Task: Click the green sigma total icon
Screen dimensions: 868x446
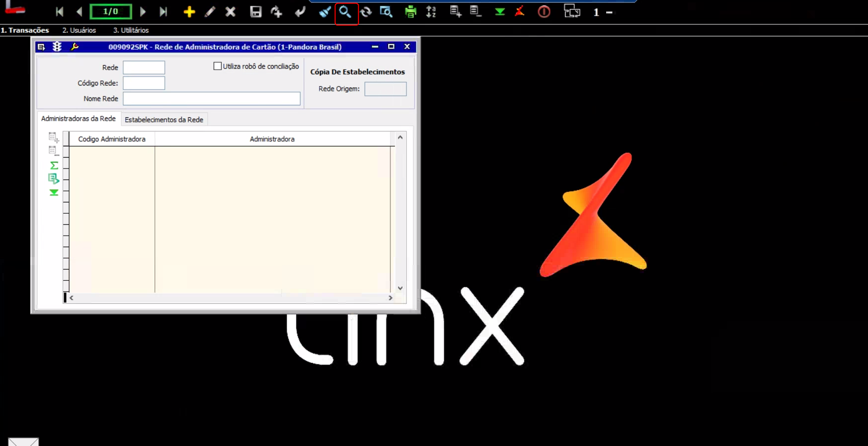Action: (x=54, y=165)
